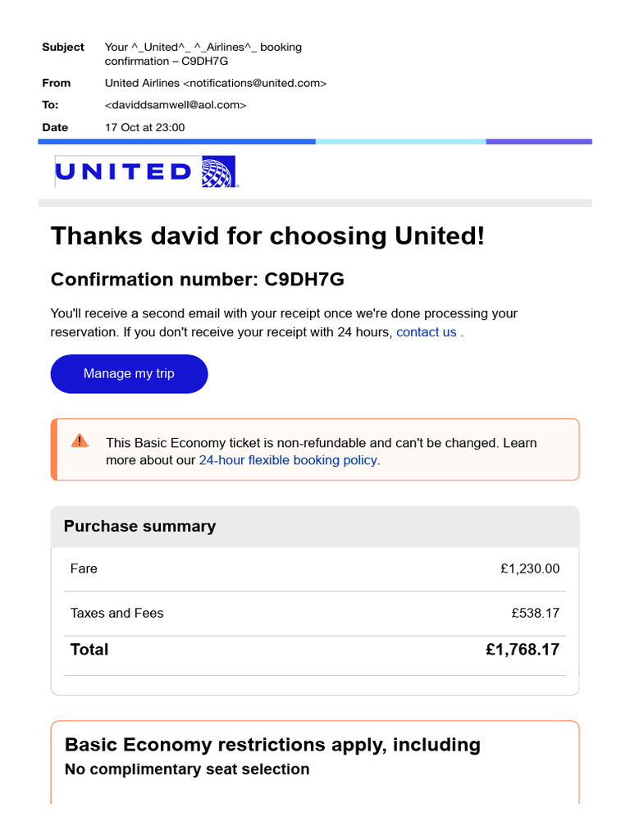630x840 pixels.
Task: Click the Basic Economy restrictions apply heading
Action: click(x=272, y=745)
